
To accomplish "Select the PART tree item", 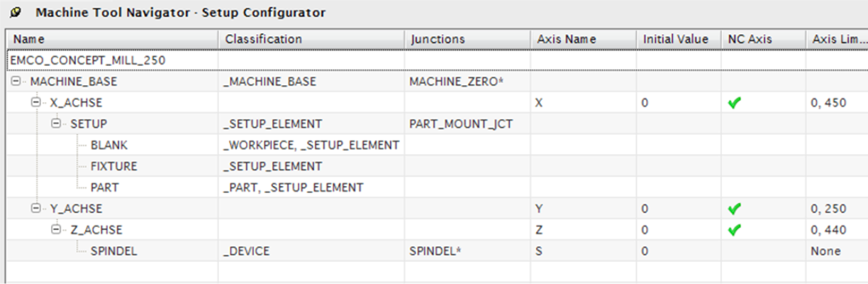I will 105,188.
